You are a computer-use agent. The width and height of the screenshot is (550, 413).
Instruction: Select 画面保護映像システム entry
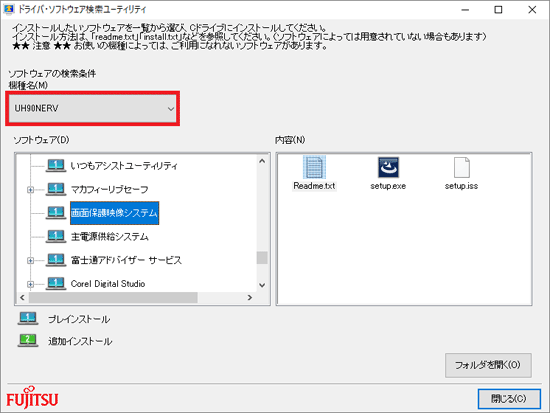114,213
